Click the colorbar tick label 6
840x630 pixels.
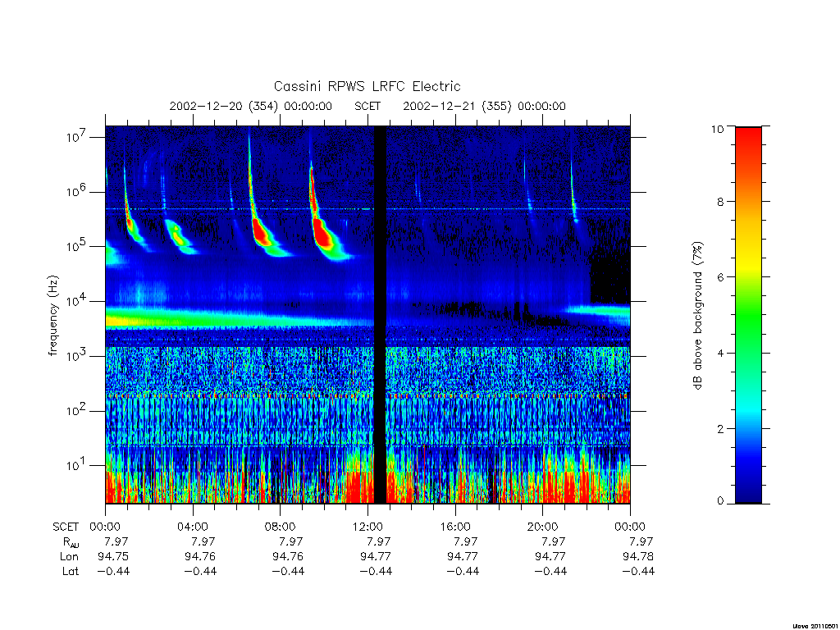pos(720,277)
